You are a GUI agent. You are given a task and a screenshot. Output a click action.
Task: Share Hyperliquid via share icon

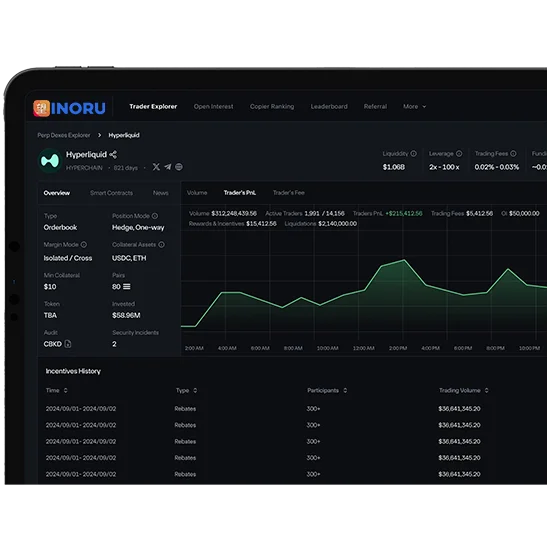tap(113, 154)
